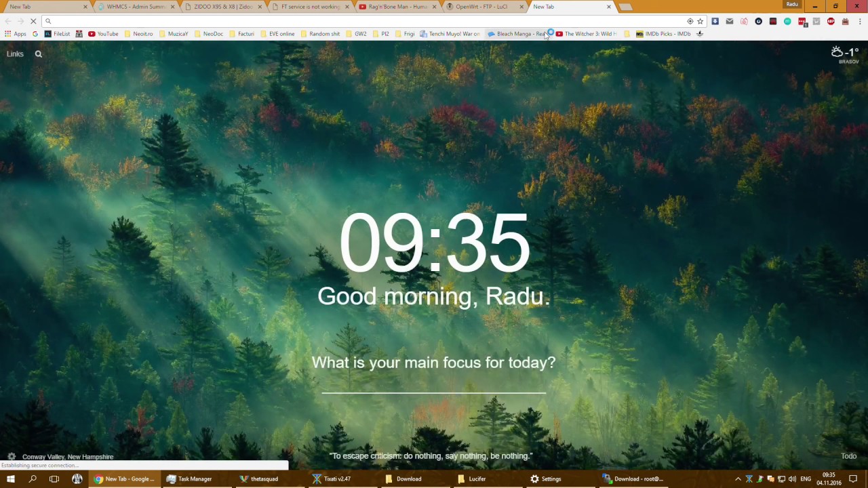Click the quote text at the bottom

click(x=431, y=456)
